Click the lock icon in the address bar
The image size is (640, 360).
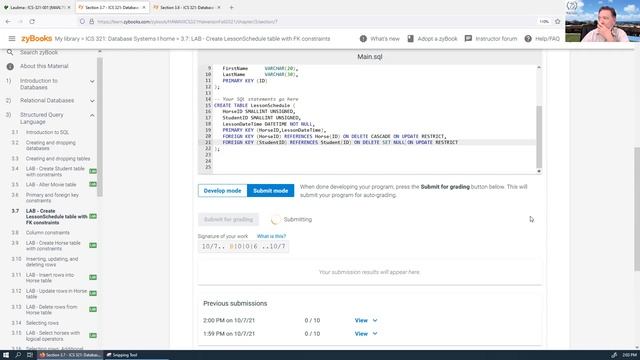[x=91, y=21]
